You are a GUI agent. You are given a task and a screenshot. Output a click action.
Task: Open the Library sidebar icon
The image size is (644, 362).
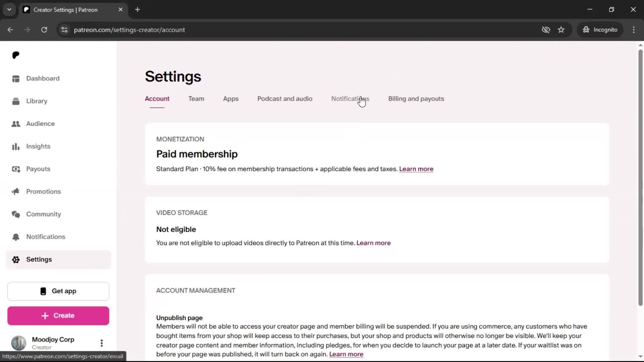(16, 101)
